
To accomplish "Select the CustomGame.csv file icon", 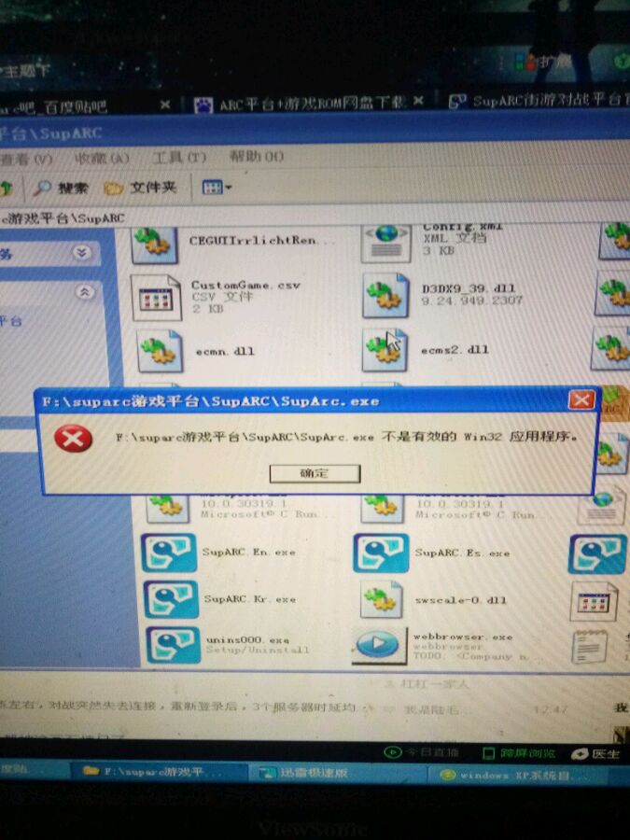I will click(157, 298).
